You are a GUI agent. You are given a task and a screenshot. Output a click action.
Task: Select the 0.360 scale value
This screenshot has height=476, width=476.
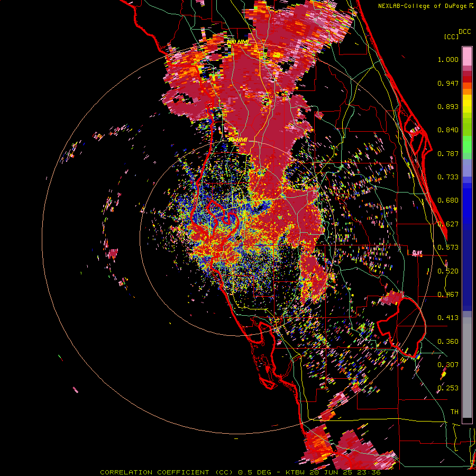[x=448, y=342]
